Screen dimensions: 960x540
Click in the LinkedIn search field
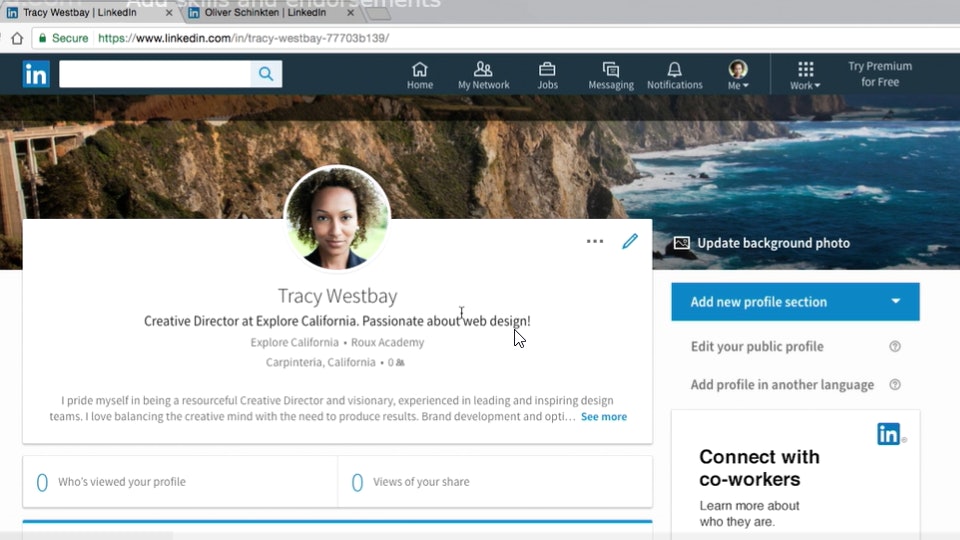click(155, 74)
